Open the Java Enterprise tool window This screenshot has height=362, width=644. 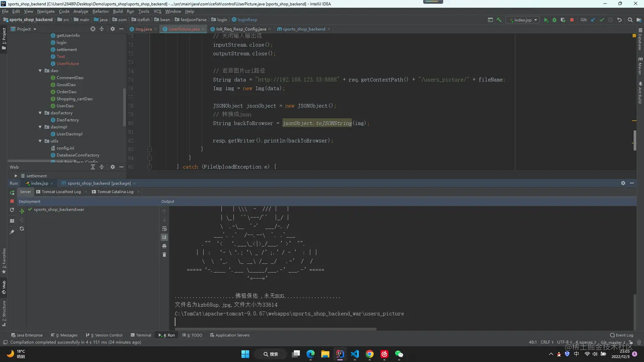click(x=27, y=335)
